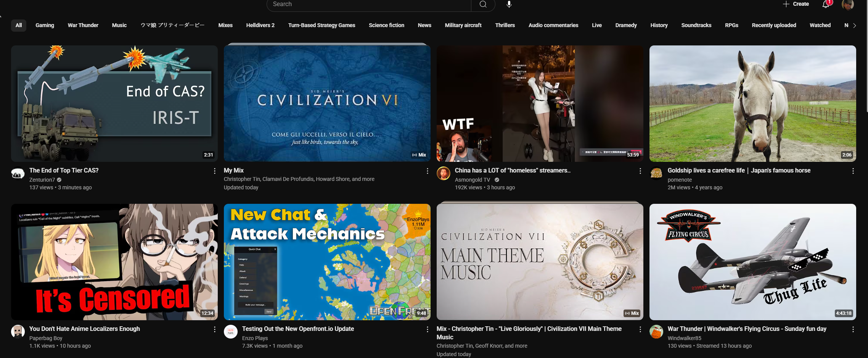The image size is (868, 358).
Task: Open pomenote channel avatar
Action: (x=656, y=174)
